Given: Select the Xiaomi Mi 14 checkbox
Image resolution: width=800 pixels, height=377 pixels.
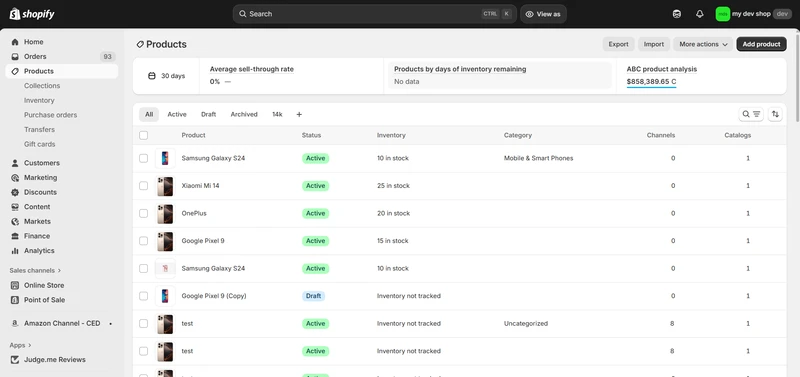Looking at the screenshot, I should 143,186.
